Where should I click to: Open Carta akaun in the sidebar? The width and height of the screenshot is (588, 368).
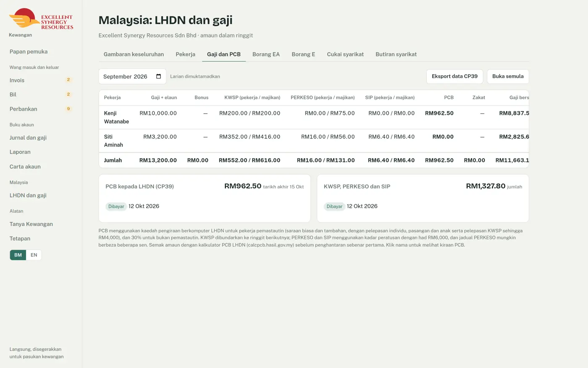(41, 167)
